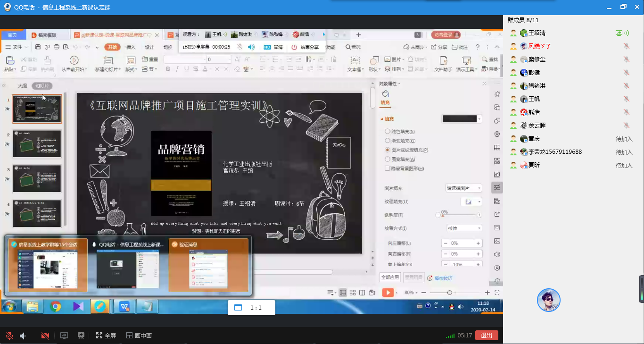Switch to the Design ribbon tab
The image size is (644, 344).
click(149, 47)
